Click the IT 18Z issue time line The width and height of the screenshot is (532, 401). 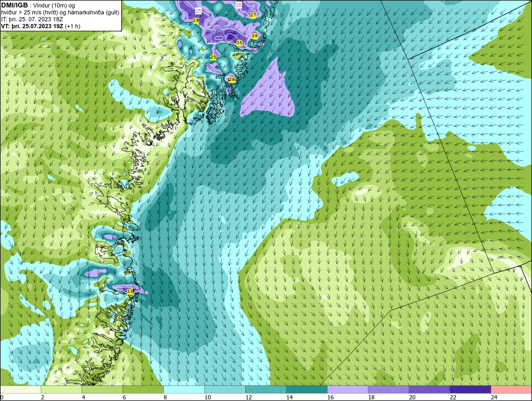coord(32,19)
